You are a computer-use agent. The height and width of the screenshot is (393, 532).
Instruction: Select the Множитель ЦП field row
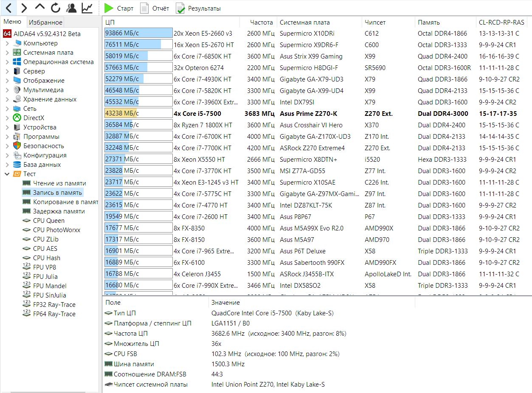point(317,344)
